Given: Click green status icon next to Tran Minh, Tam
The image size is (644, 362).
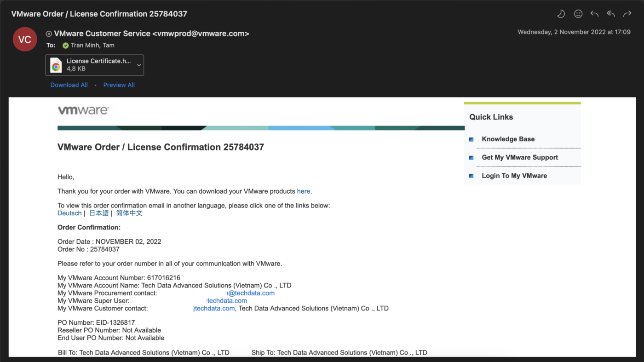Looking at the screenshot, I should click(x=65, y=46).
